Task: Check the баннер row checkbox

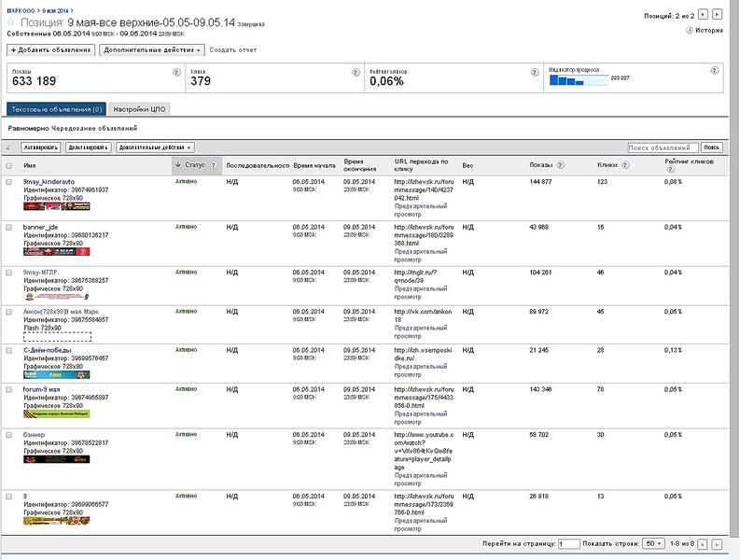Action: 9,435
